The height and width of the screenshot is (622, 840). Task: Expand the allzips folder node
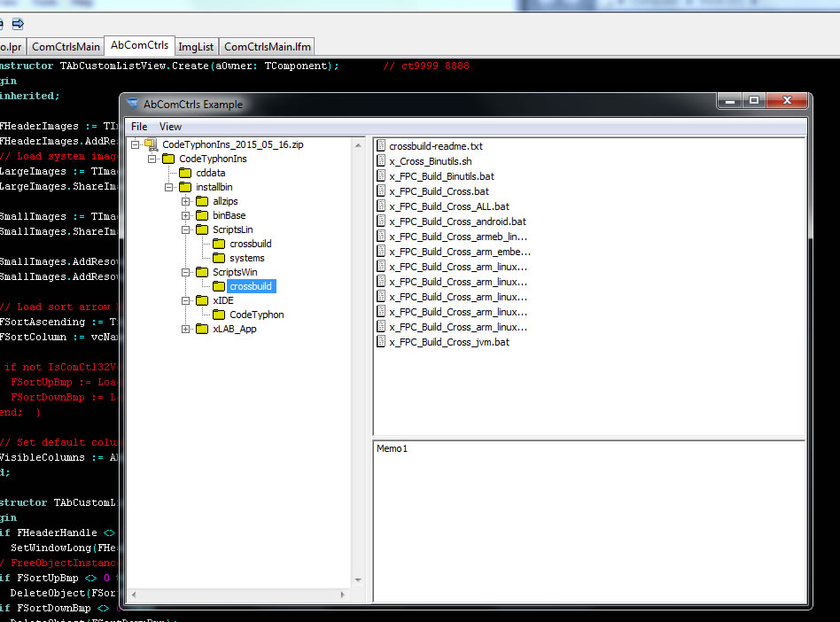[186, 201]
